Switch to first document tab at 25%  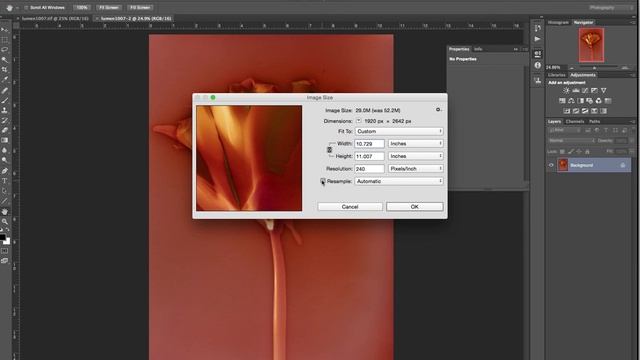point(55,18)
